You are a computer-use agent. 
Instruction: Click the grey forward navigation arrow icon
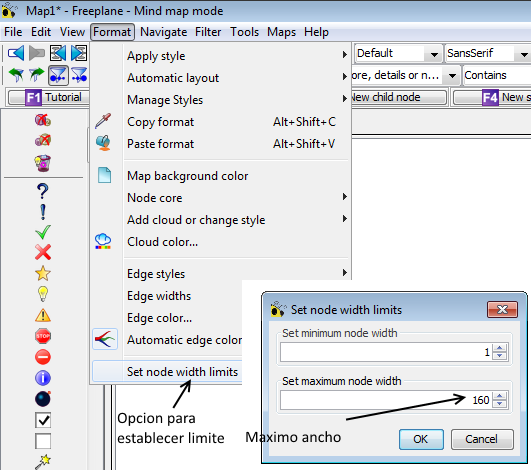[37, 53]
